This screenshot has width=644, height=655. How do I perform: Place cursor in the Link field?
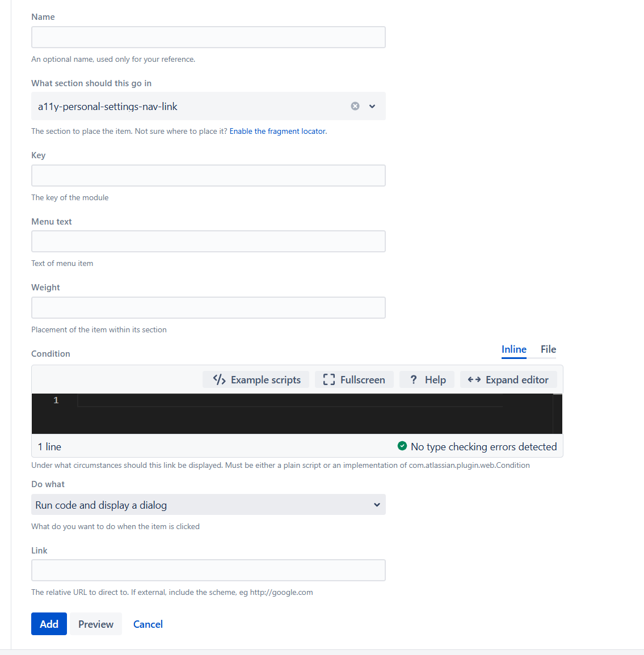[x=208, y=571]
